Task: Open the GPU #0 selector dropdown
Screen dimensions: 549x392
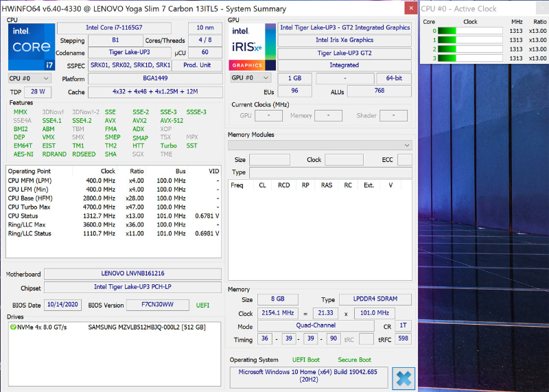Action: (250, 78)
